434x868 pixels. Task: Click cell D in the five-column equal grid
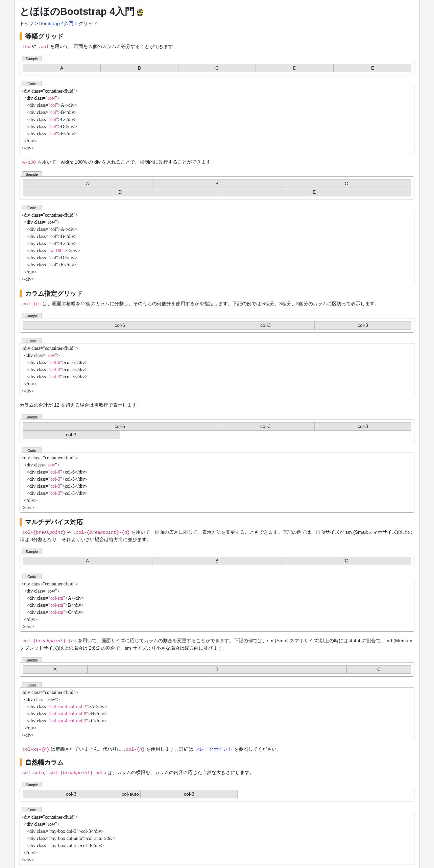[295, 68]
